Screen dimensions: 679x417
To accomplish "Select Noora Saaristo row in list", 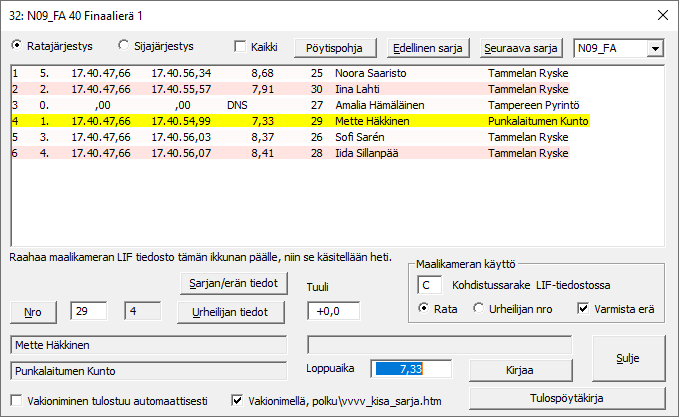I will tap(300, 73).
